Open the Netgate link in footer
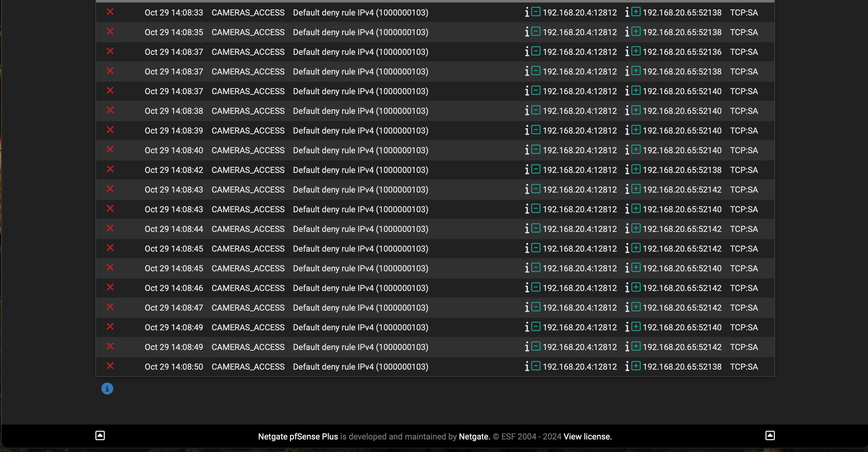 click(474, 437)
